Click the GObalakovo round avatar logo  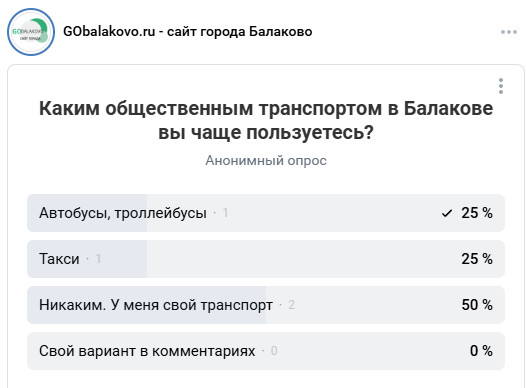[x=31, y=32]
